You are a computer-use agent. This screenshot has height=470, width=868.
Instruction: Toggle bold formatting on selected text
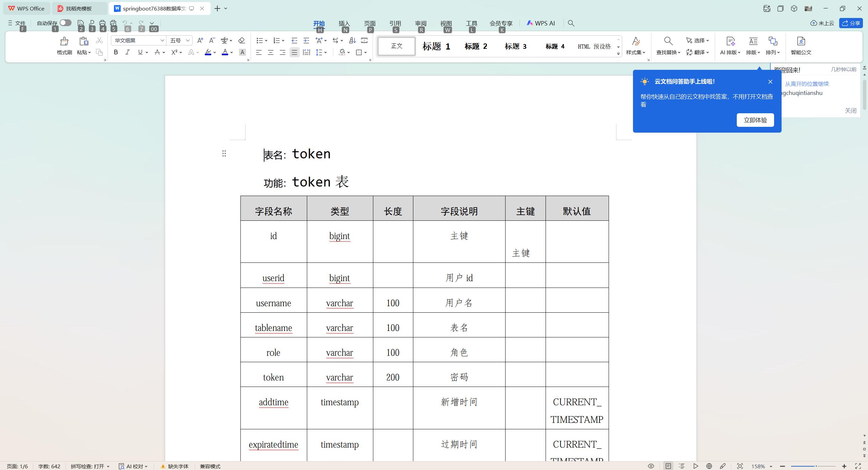(116, 52)
